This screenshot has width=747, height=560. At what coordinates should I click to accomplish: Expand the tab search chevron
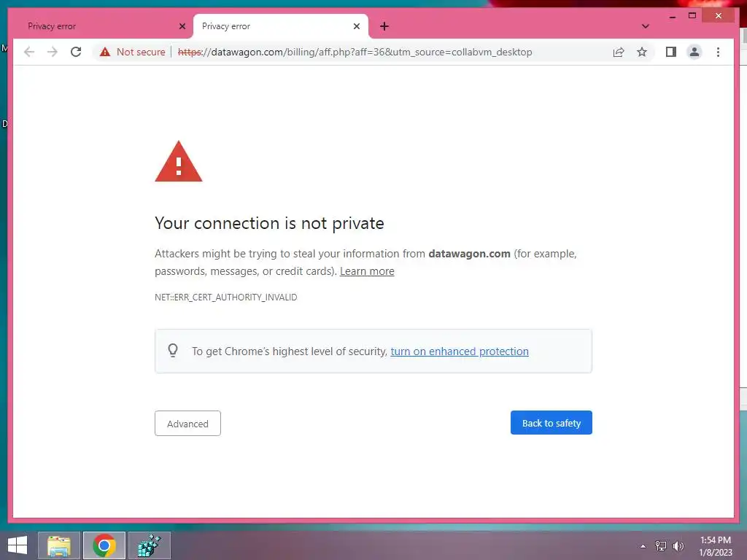point(645,26)
